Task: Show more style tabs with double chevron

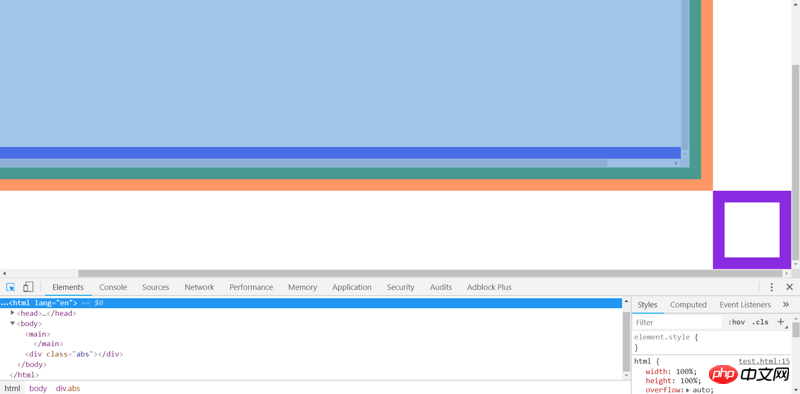Action: 786,304
